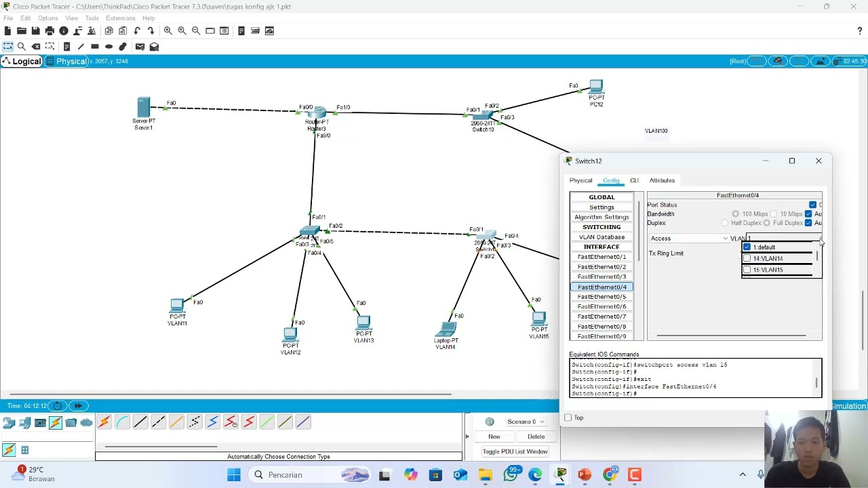
Task: Click the New file toolbar icon
Action: pyautogui.click(x=7, y=30)
